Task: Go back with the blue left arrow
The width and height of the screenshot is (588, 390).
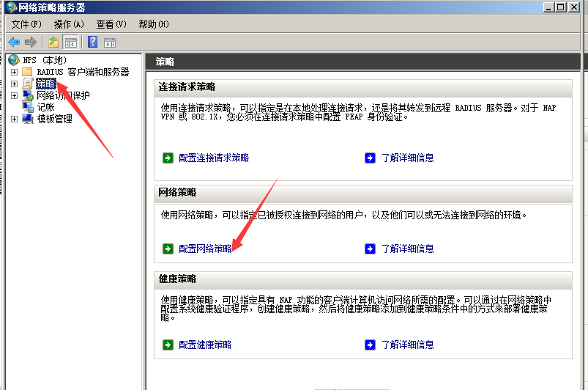Action: [x=14, y=42]
